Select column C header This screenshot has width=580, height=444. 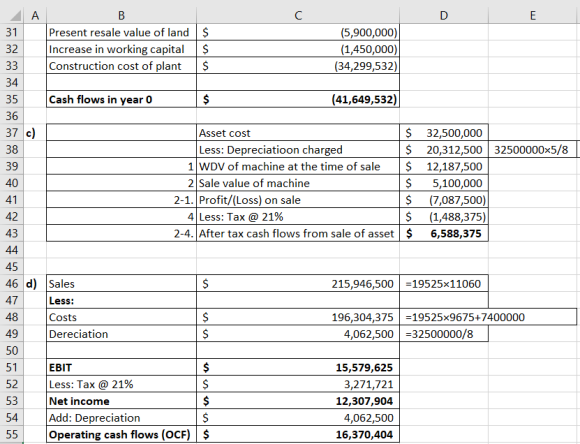[x=298, y=16]
